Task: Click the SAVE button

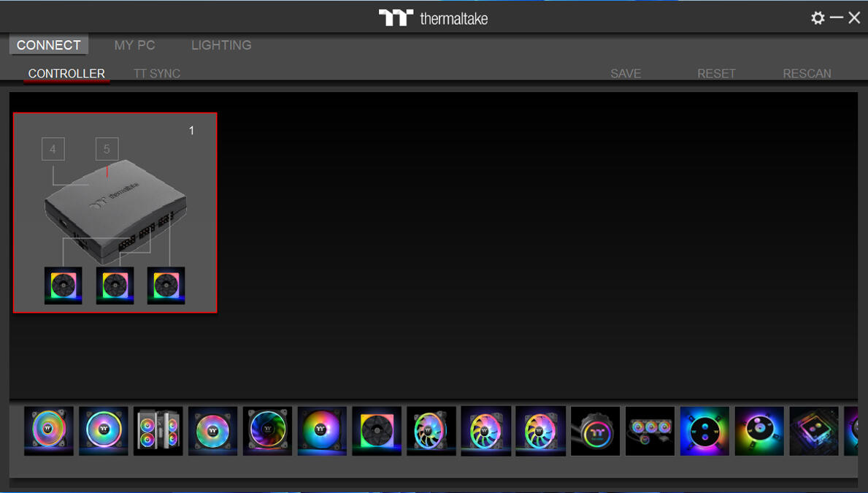Action: coord(626,74)
